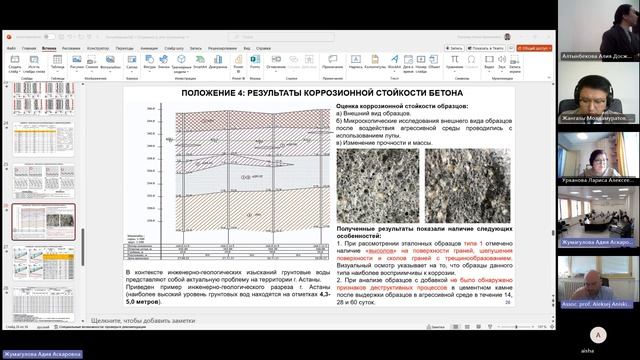
Task: Collapse the ribbon with the chevron arrow
Action: click(x=549, y=78)
